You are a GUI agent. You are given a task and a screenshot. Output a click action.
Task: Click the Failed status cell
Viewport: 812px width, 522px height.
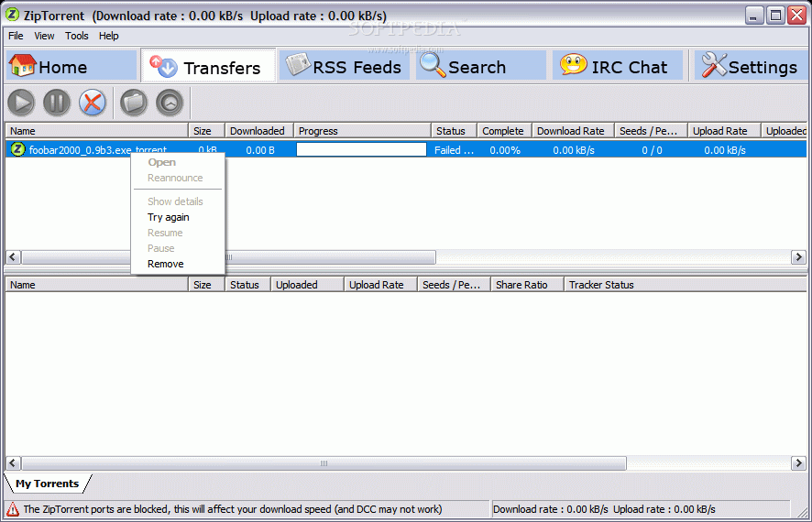click(454, 150)
